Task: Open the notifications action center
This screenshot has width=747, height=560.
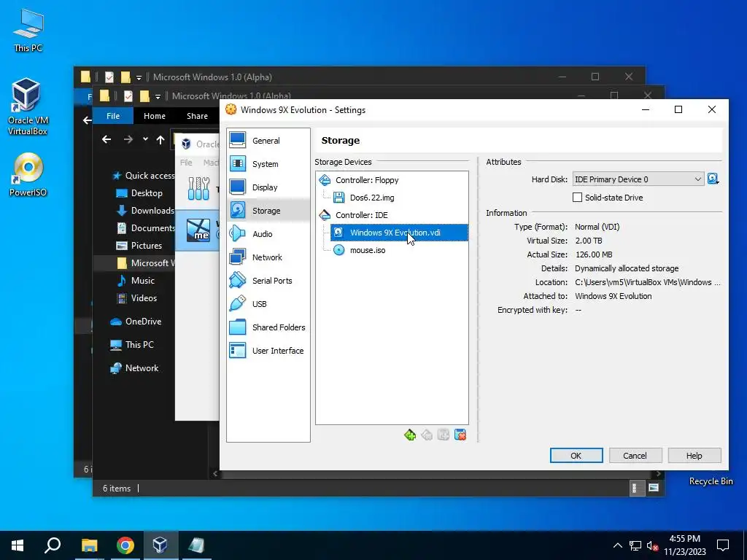Action: (723, 545)
